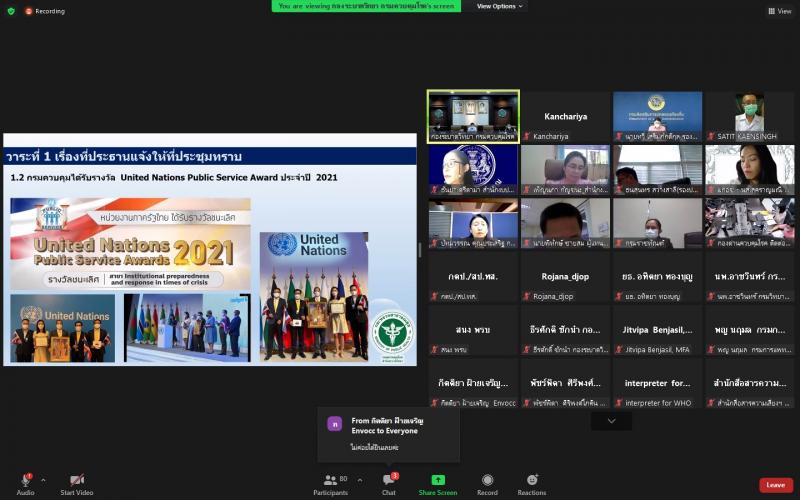This screenshot has width=800, height=500.
Task: Select the interpreter for WHO tile
Action: 658,383
